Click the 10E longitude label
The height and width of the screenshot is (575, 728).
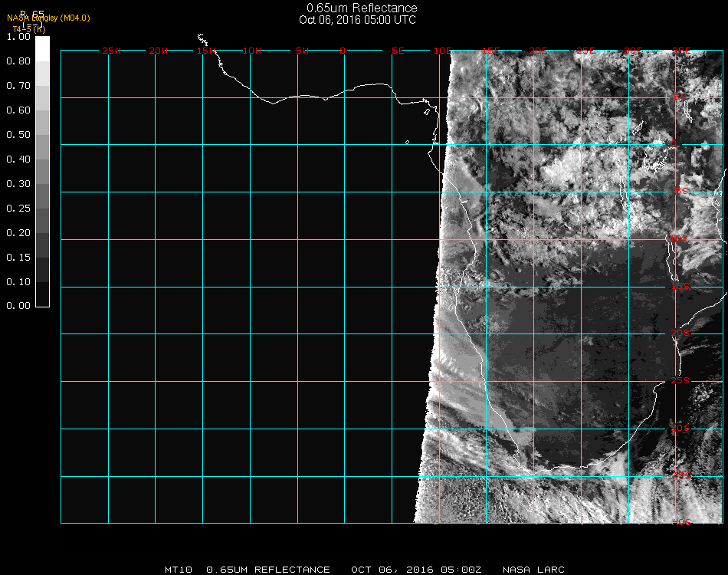[442, 51]
